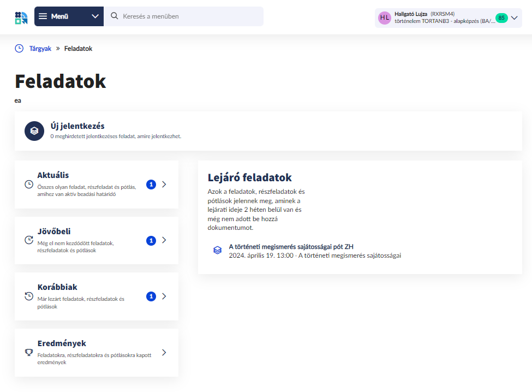
Task: Click the HL user avatar
Action: pos(385,17)
